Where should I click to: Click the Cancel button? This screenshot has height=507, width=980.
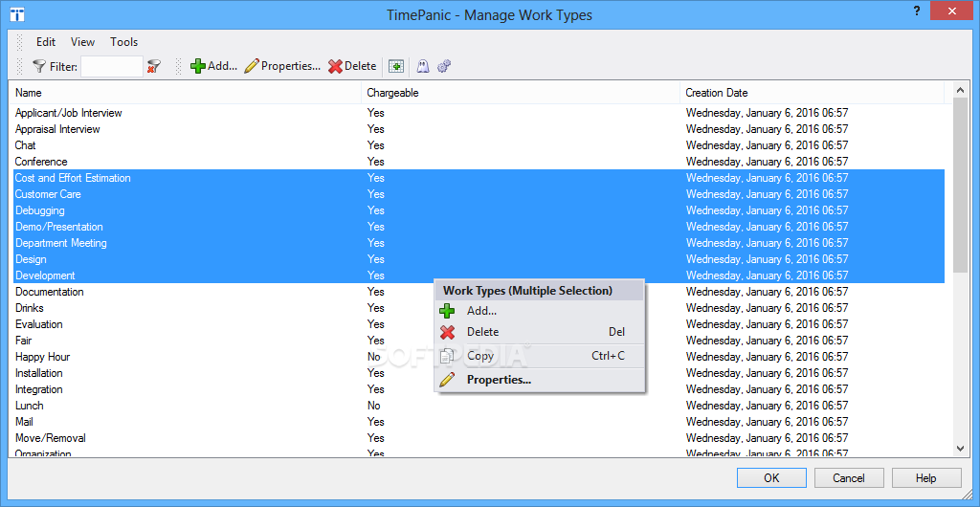click(849, 478)
